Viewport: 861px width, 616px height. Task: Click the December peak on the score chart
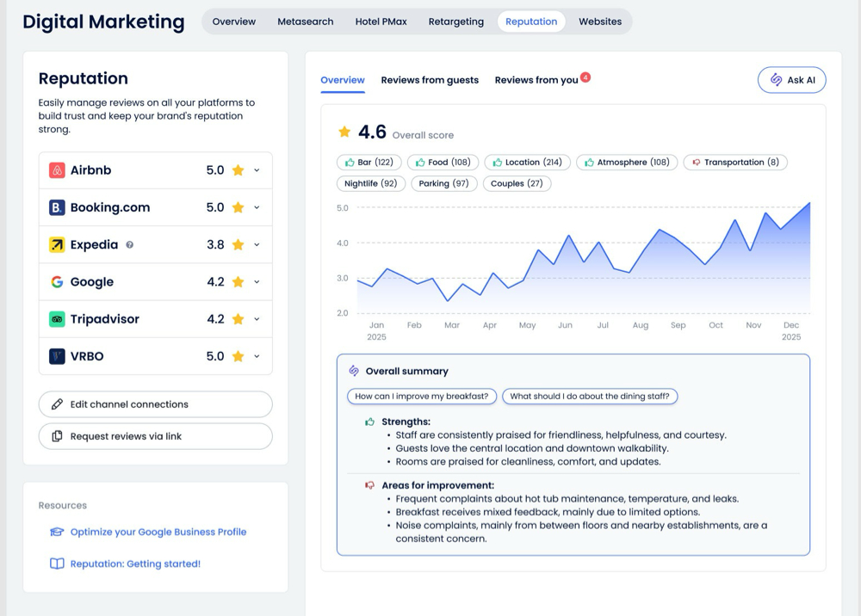[x=808, y=204]
